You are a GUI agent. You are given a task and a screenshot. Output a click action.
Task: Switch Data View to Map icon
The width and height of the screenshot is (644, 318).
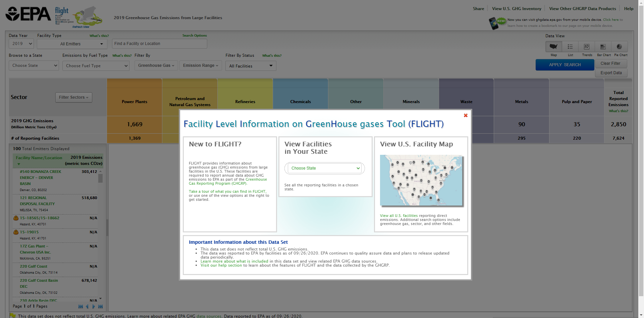(553, 47)
